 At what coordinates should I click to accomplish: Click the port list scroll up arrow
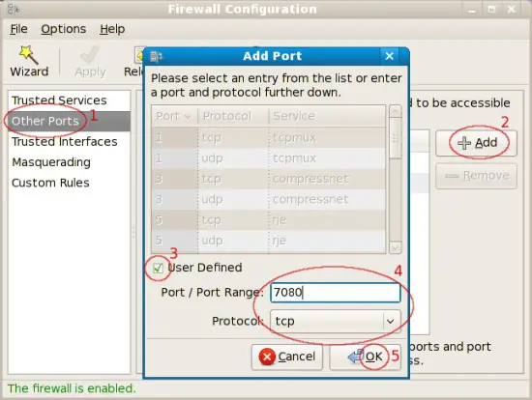click(x=396, y=111)
